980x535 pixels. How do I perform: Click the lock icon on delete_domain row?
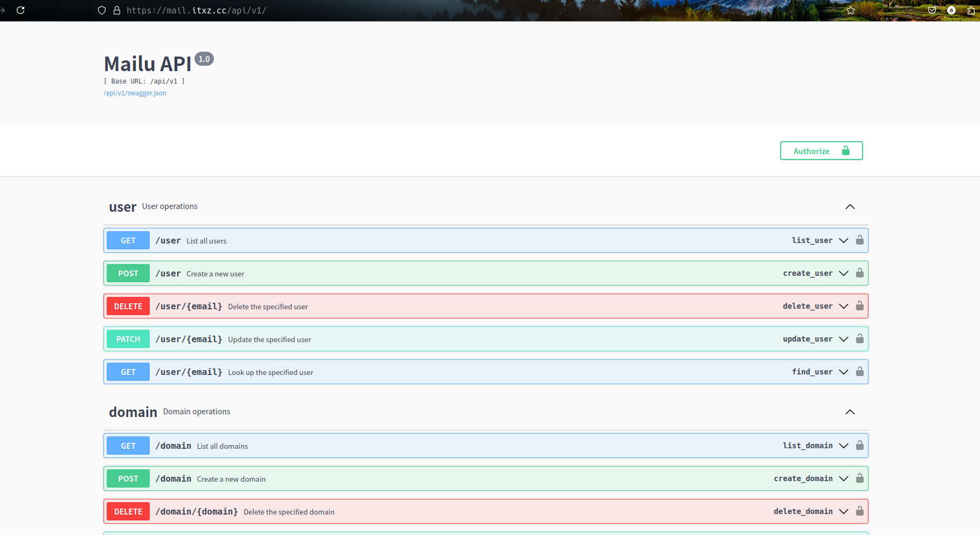click(860, 511)
